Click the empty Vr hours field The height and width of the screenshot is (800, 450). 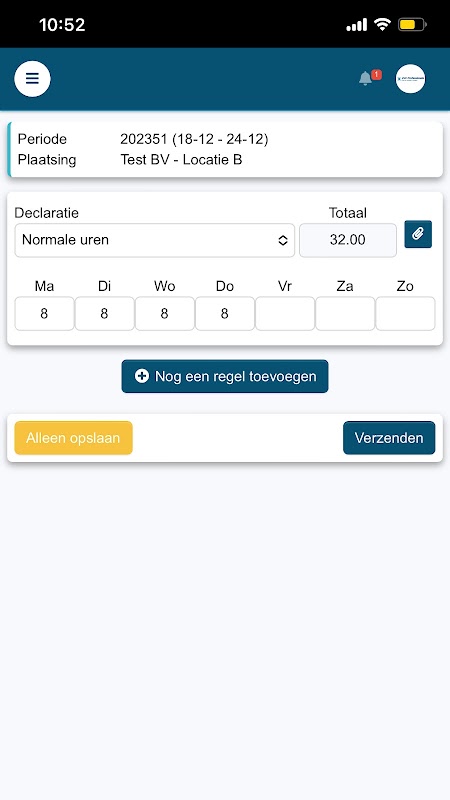(285, 313)
